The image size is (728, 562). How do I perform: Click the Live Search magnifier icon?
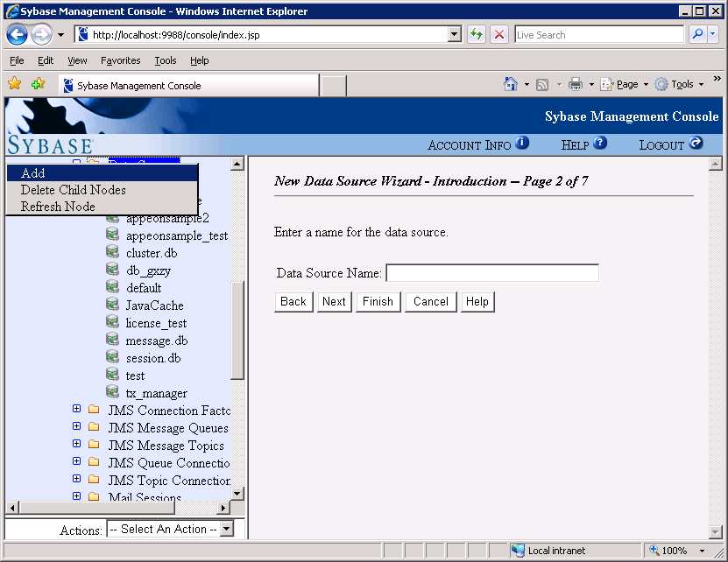pyautogui.click(x=697, y=34)
